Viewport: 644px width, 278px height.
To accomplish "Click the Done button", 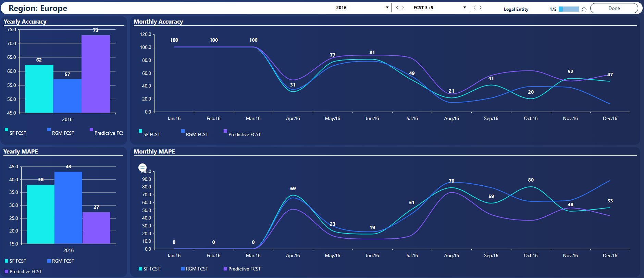I will 614,8.
